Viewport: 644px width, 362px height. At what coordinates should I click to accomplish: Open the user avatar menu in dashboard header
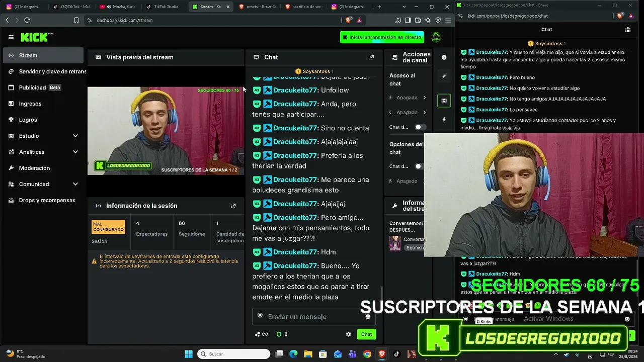[x=436, y=37]
